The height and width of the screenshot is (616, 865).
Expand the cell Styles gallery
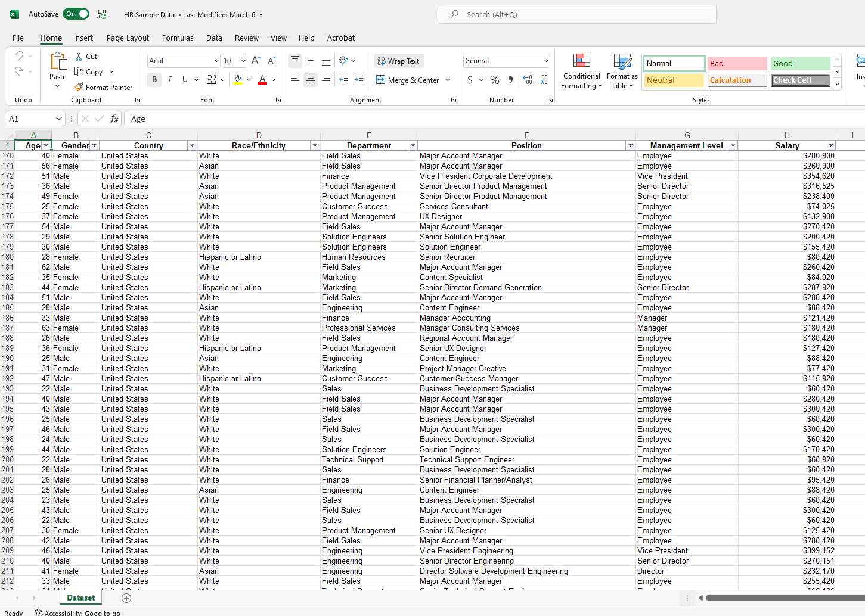(837, 83)
